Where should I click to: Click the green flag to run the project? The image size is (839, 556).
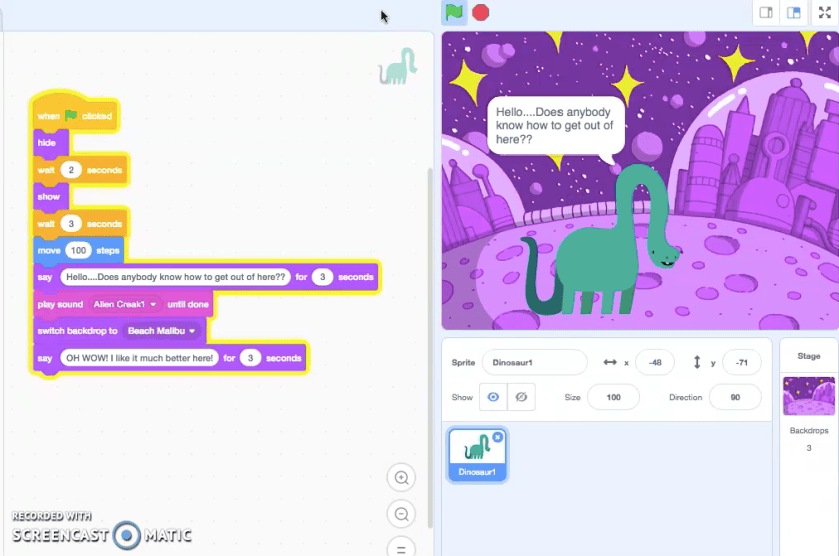(454, 13)
